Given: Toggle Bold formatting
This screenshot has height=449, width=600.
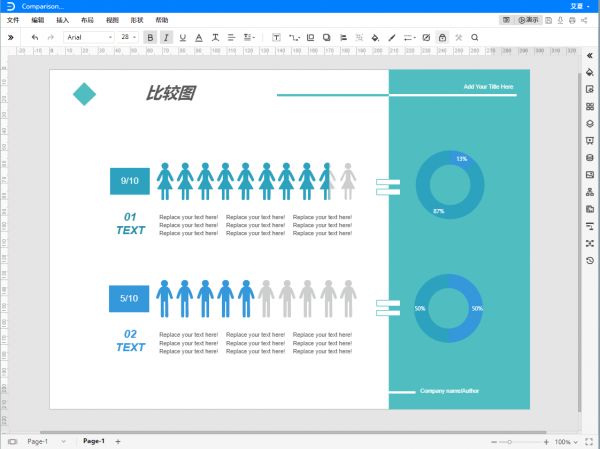Looking at the screenshot, I should coord(150,37).
